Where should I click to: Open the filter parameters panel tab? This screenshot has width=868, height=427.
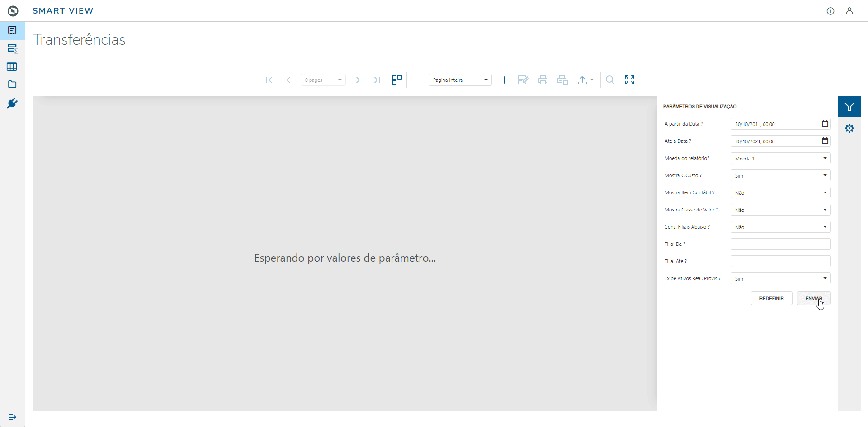pyautogui.click(x=849, y=107)
